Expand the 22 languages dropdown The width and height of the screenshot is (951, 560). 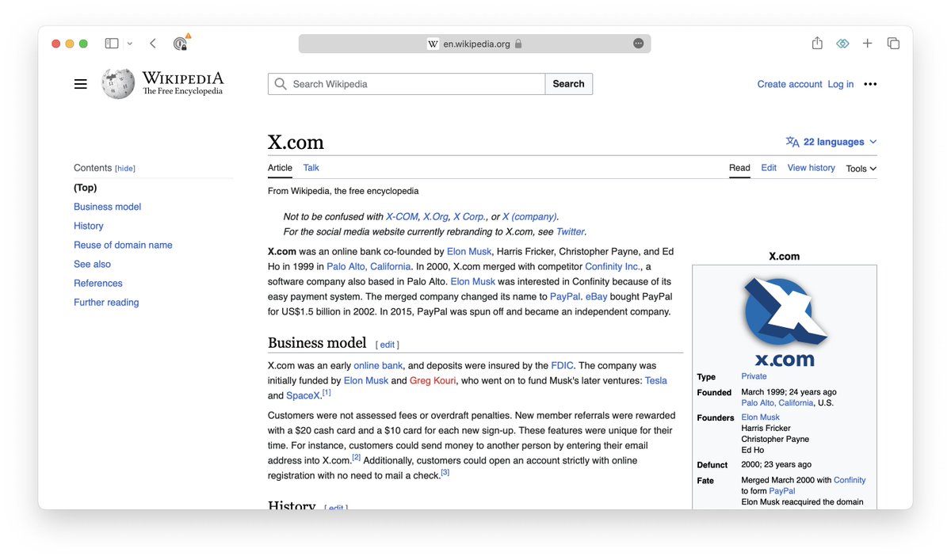831,142
